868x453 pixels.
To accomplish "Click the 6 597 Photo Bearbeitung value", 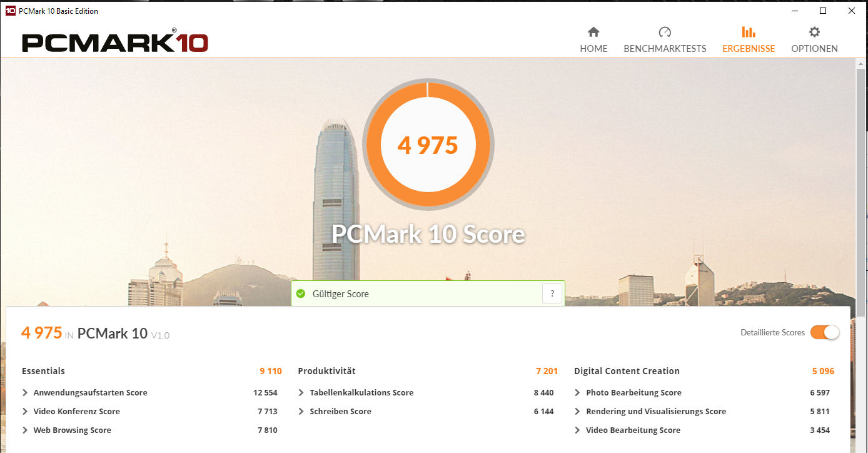I will (820, 393).
